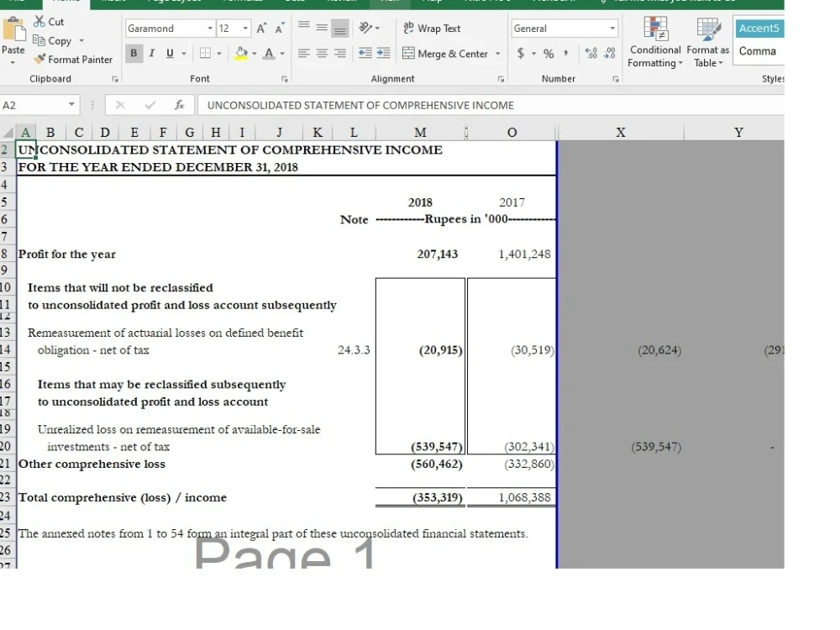The image size is (840, 630).
Task: Pick a color from the Fill Color swatch
Action: point(242,53)
